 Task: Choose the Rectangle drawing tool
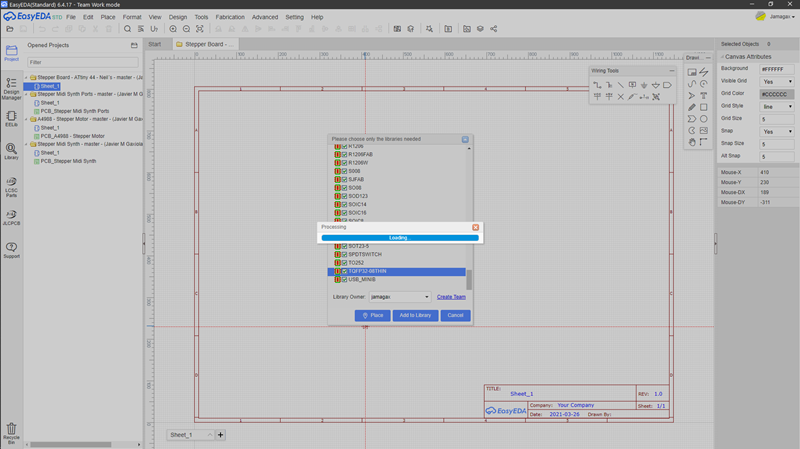(704, 107)
